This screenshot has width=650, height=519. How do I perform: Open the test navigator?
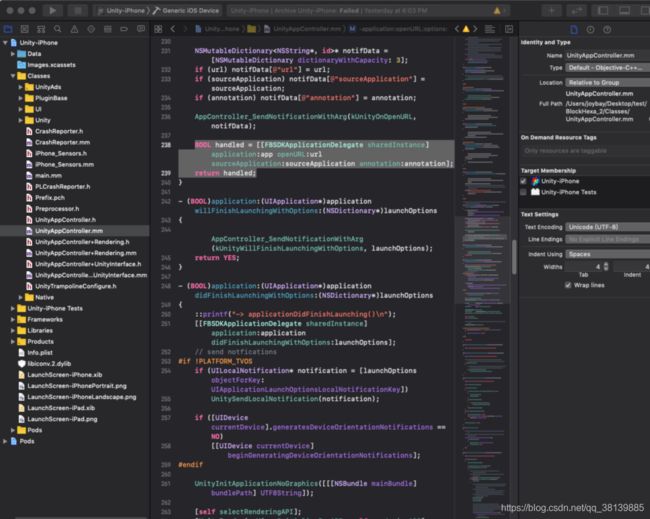click(91, 29)
